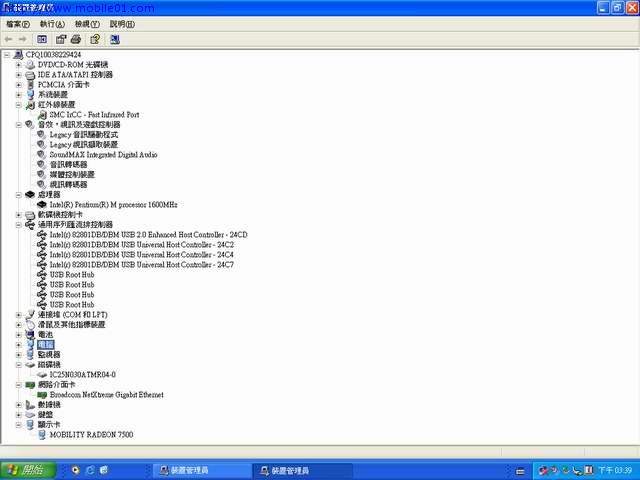
Task: Click the icon beside SMC IrCC Infrared Port
Action: coord(42,115)
